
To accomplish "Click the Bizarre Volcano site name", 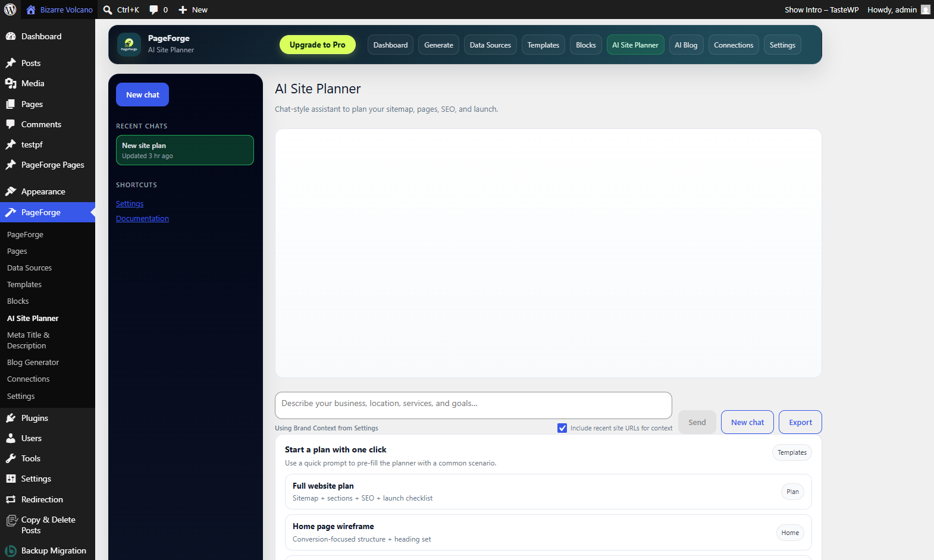I will click(x=67, y=10).
